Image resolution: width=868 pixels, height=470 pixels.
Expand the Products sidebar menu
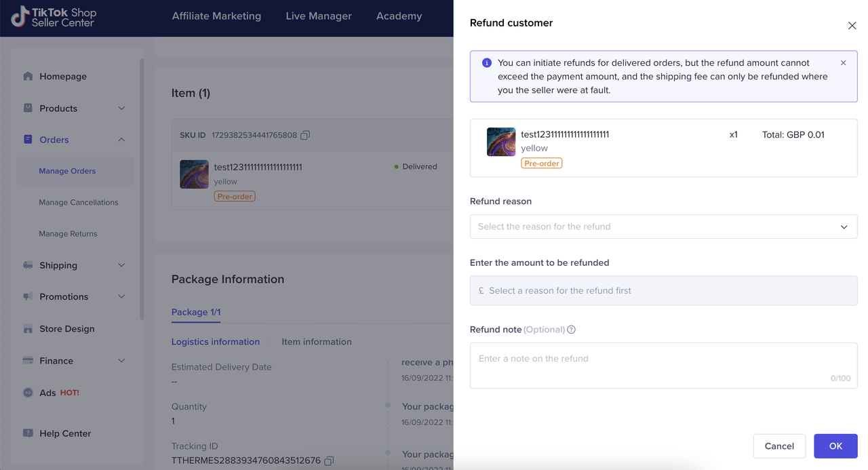tap(121, 109)
